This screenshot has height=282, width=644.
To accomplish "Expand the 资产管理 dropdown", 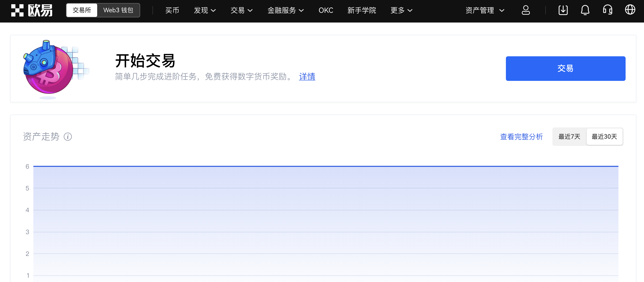I will click(x=485, y=10).
